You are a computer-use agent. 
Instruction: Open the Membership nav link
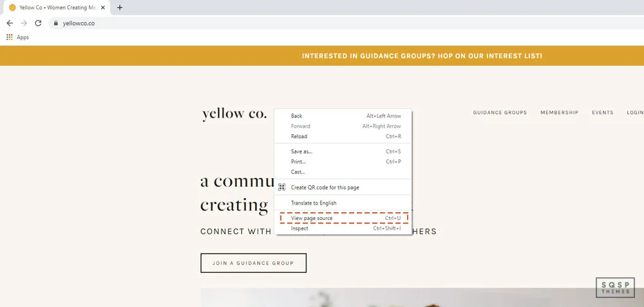[560, 112]
